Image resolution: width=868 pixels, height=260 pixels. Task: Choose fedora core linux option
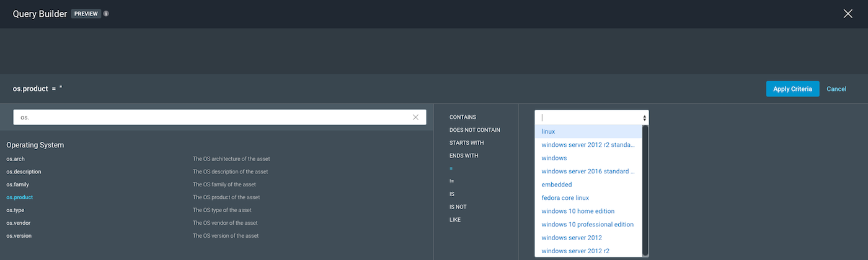click(565, 198)
